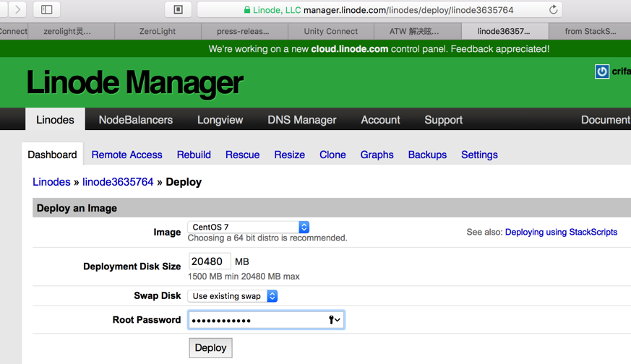631x364 pixels.
Task: Click the power icon next to username
Action: point(601,71)
